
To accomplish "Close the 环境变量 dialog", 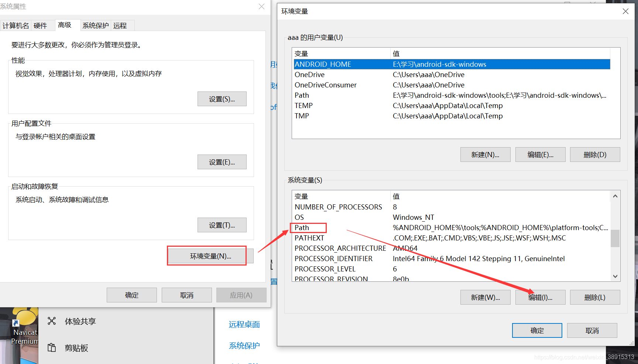I will [625, 11].
